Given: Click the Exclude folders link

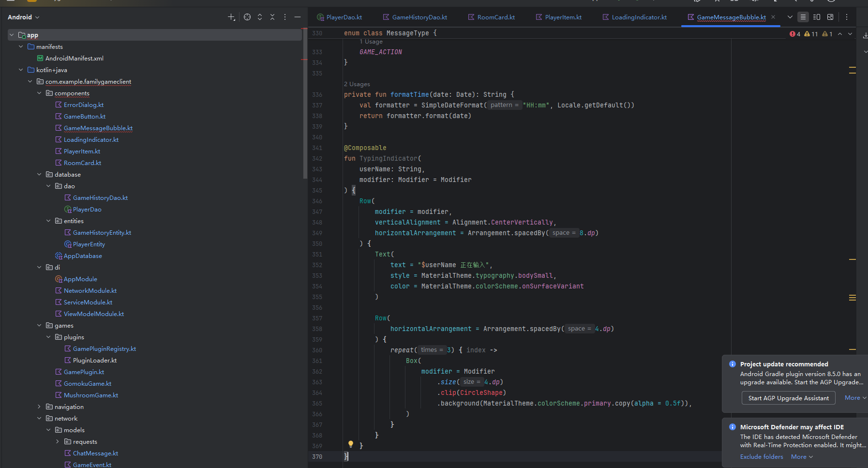Looking at the screenshot, I should [x=762, y=457].
